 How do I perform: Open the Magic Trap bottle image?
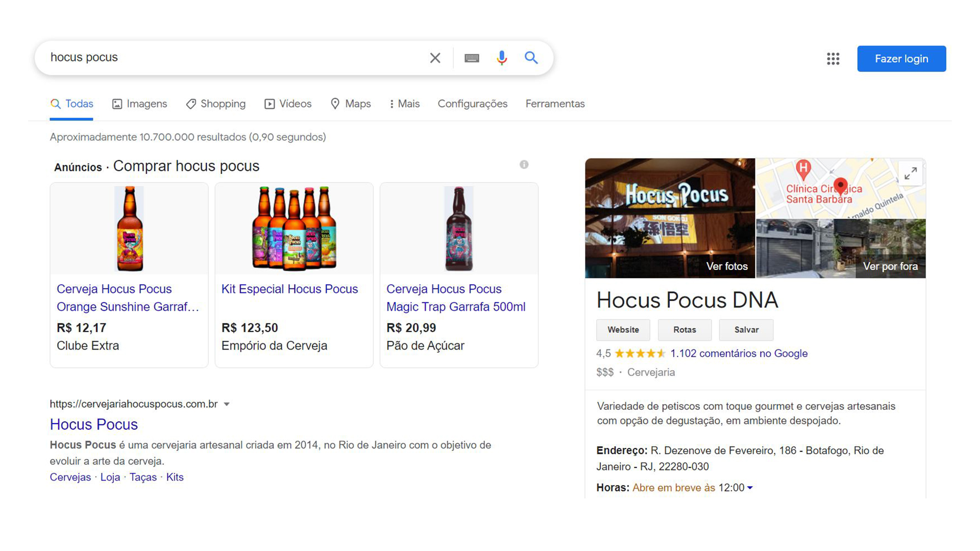459,229
